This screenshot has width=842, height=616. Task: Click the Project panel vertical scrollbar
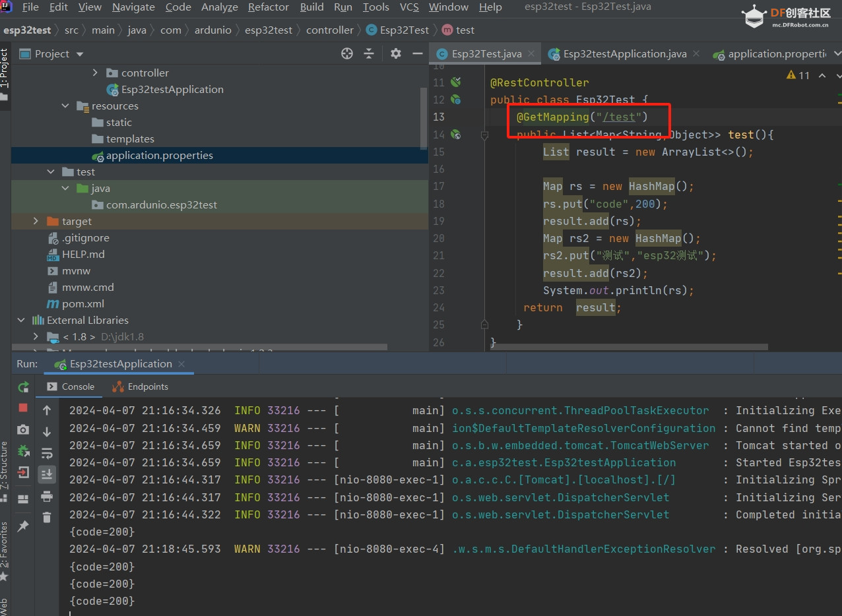point(424,119)
